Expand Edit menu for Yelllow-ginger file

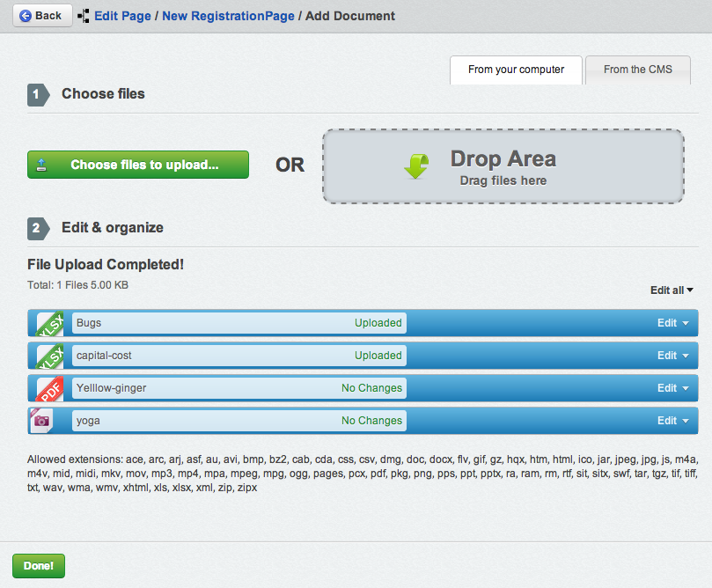click(x=672, y=388)
